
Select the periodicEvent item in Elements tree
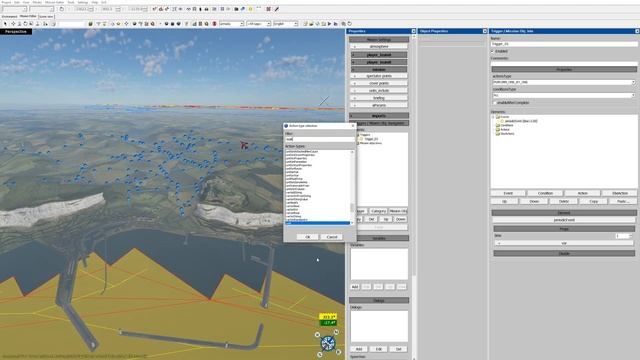521,121
